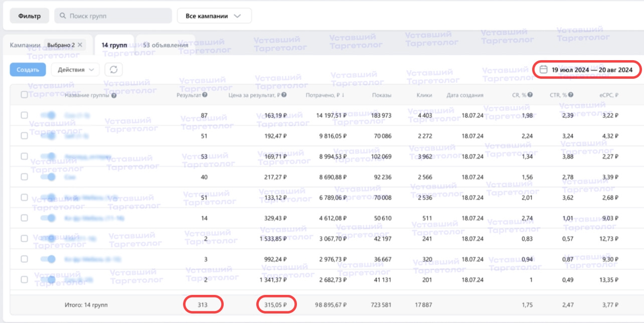
Task: Expand the Действия dropdown
Action: (75, 70)
